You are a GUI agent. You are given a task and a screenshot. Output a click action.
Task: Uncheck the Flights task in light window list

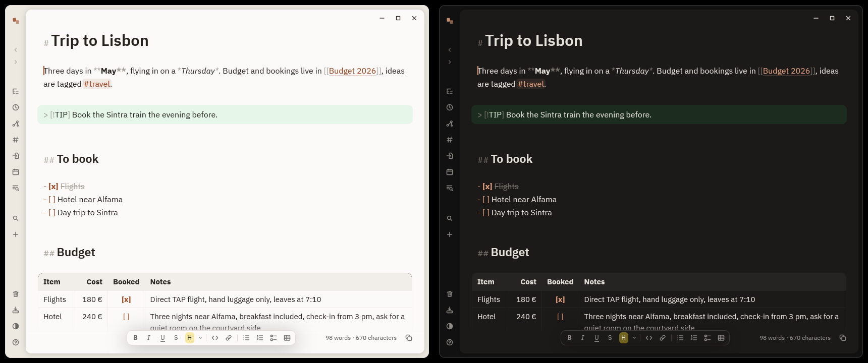click(x=53, y=187)
